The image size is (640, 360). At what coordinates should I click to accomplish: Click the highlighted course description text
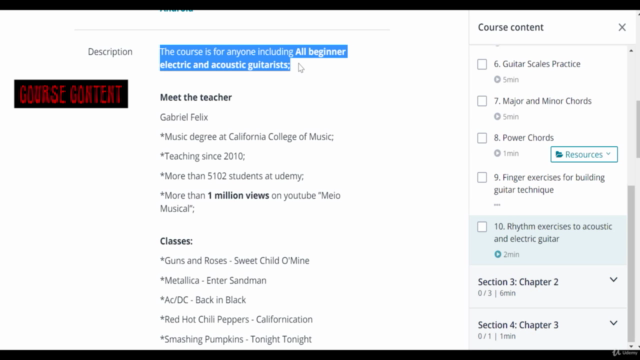(x=253, y=58)
